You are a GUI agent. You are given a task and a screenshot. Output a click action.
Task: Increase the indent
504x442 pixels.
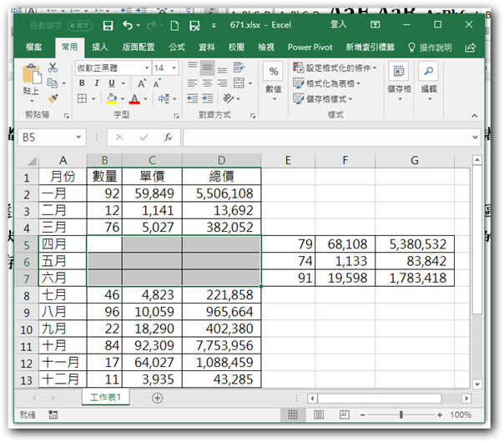coord(207,98)
